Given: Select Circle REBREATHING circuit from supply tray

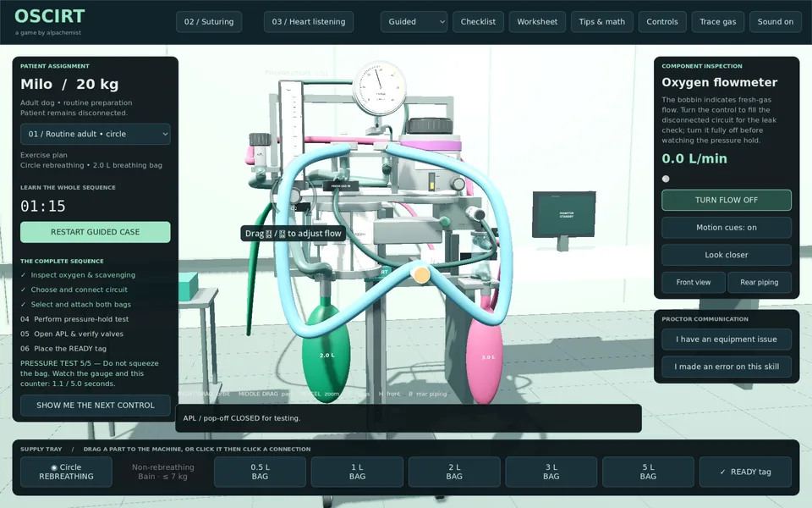Looking at the screenshot, I should pyautogui.click(x=66, y=472).
